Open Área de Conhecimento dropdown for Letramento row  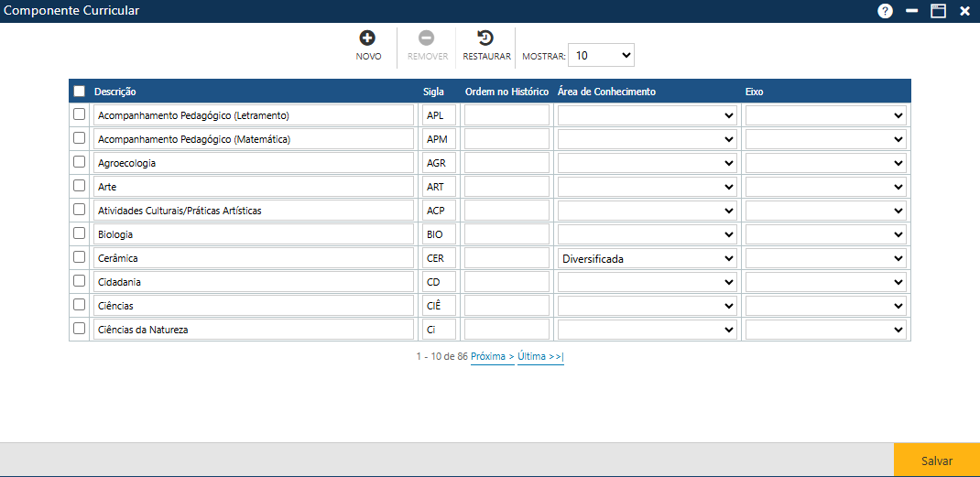(648, 115)
